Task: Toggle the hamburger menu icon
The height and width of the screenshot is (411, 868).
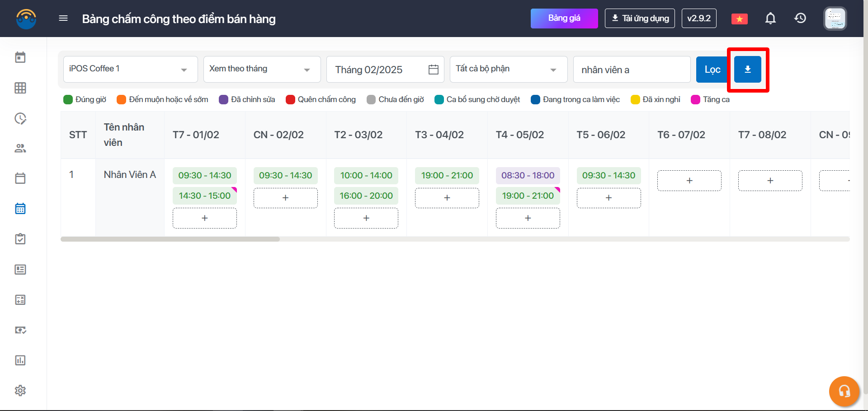Action: point(63,19)
